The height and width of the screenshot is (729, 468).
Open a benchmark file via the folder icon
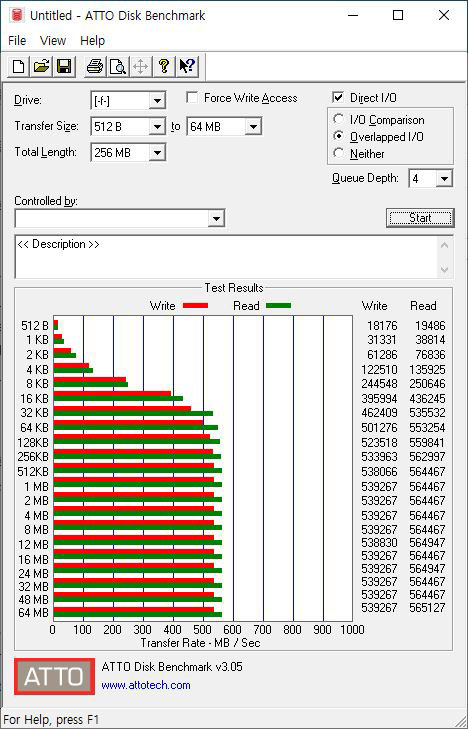41,66
